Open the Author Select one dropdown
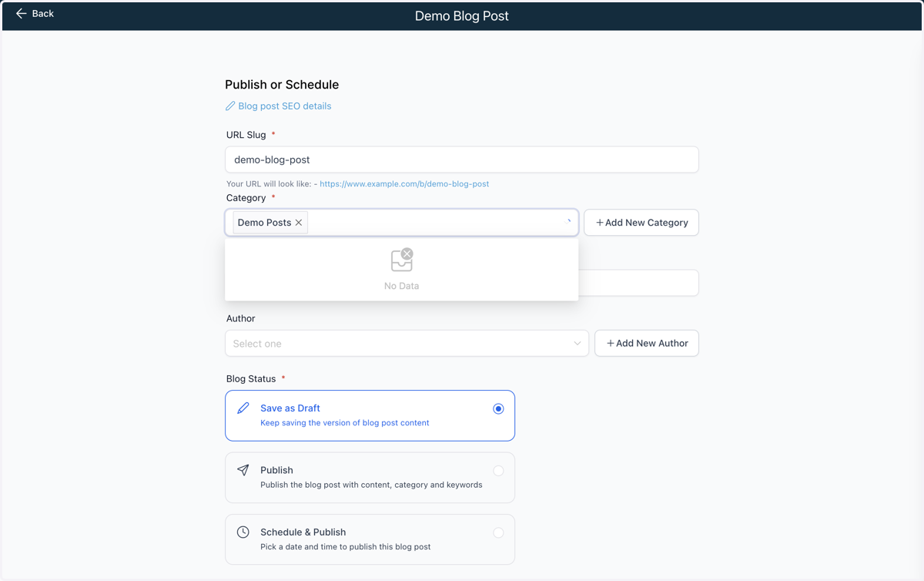This screenshot has height=581, width=924. point(407,344)
